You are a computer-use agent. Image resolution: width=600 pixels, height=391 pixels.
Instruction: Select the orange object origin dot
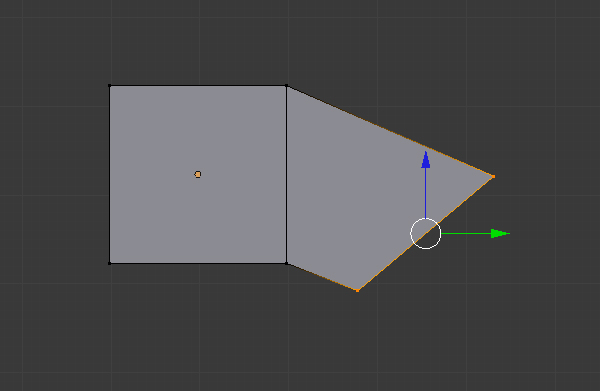click(198, 174)
